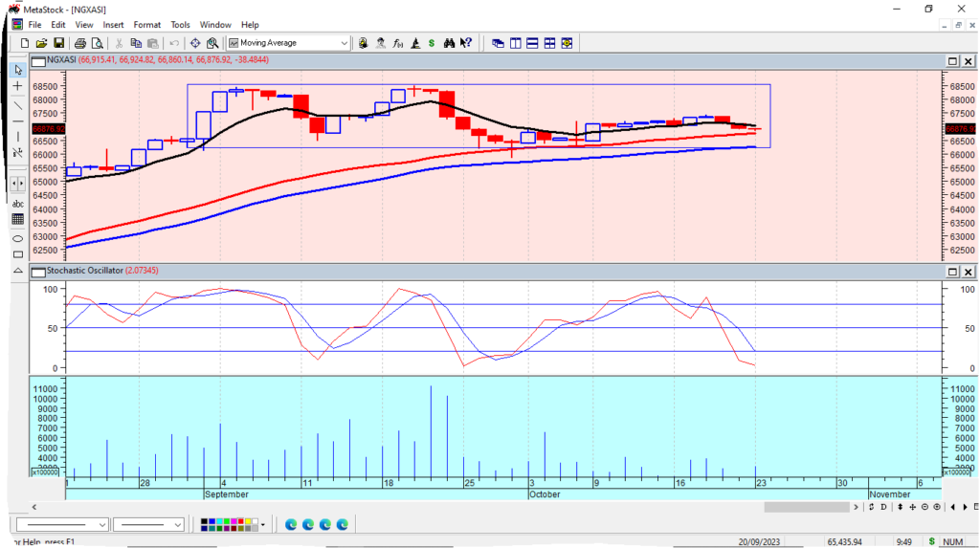
Task: Open the first line style dropdown
Action: (100, 524)
